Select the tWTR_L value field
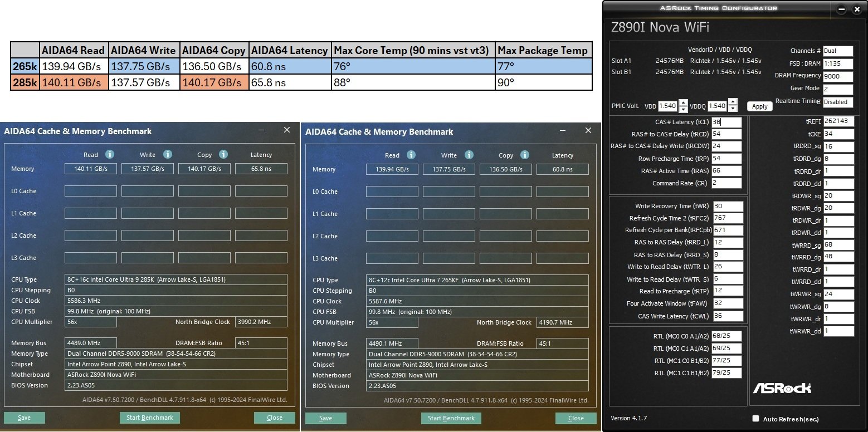 [728, 267]
